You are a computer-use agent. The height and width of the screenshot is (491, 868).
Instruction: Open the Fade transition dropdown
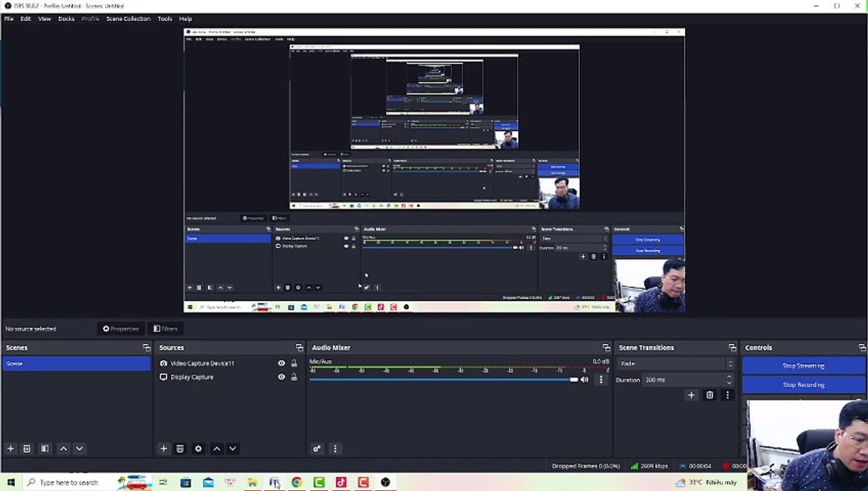click(674, 363)
